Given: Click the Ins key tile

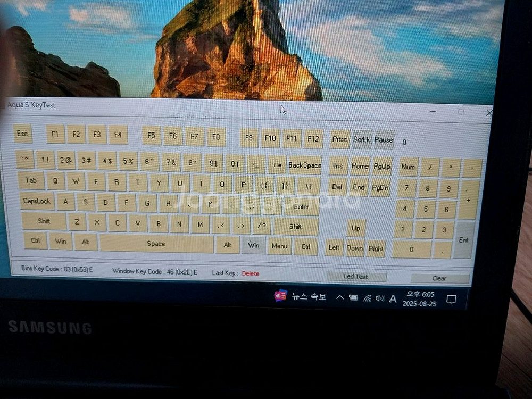Looking at the screenshot, I should [x=338, y=166].
